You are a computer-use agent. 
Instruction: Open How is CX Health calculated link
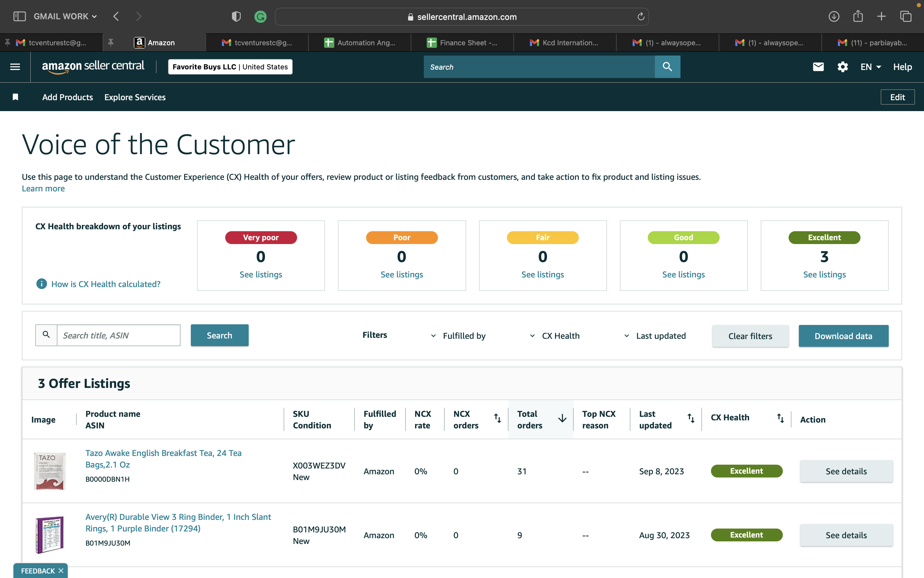(x=106, y=284)
